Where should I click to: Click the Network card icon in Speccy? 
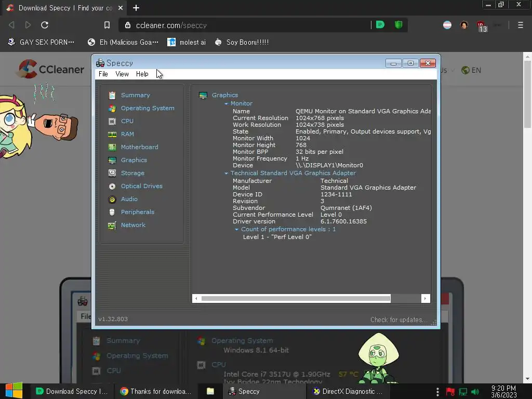112,225
